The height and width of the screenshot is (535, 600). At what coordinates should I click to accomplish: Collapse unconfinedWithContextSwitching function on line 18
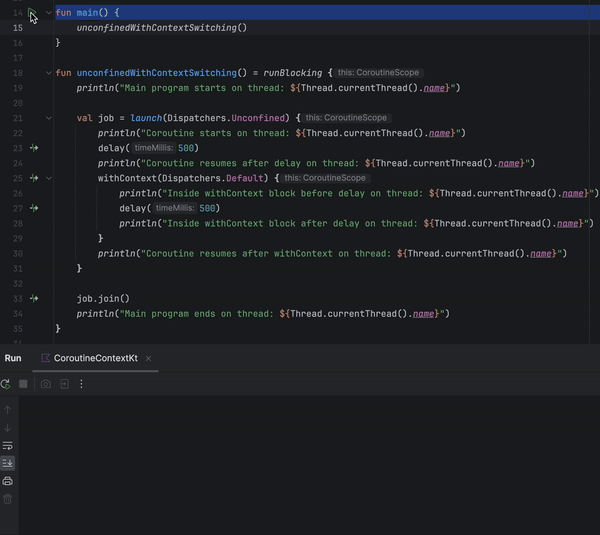(x=49, y=73)
